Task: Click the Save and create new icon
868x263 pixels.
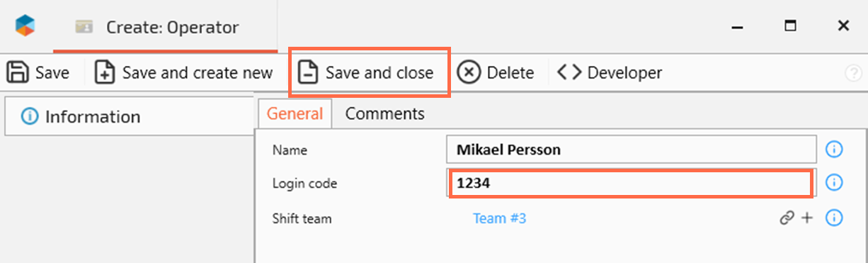Action: 105,73
